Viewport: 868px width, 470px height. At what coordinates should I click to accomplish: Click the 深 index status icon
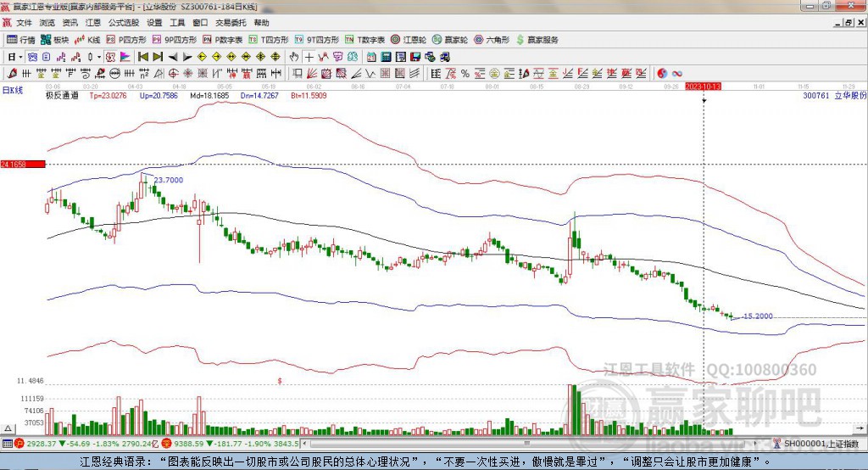coord(166,444)
